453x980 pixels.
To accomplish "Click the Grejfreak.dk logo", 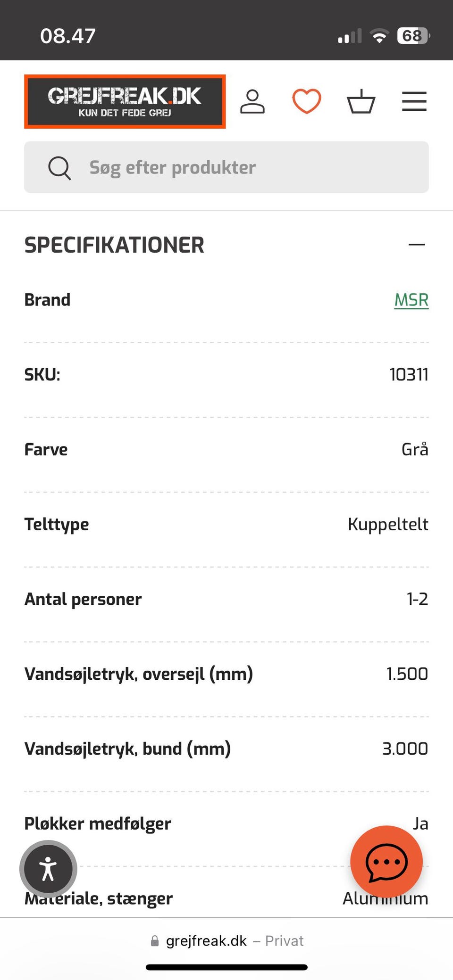I will coord(125,101).
